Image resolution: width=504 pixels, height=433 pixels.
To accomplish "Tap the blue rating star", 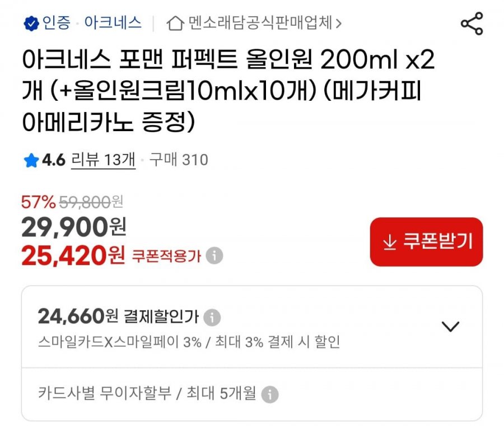I will [31, 160].
